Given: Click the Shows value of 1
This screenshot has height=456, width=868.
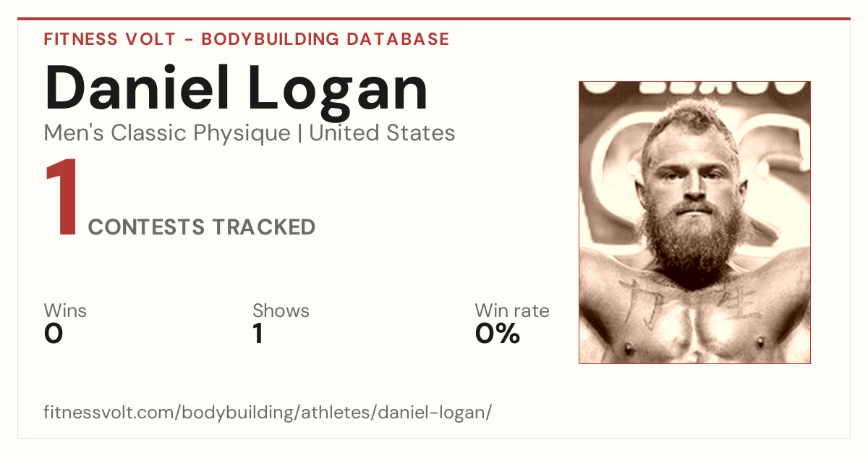Looking at the screenshot, I should (258, 334).
